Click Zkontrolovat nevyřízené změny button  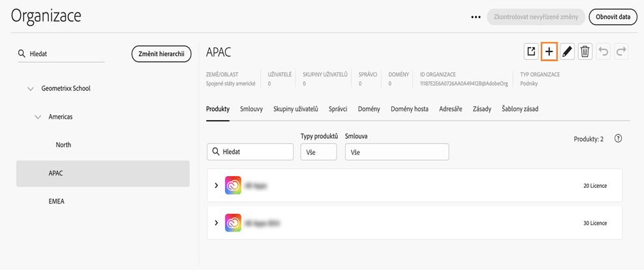(536, 17)
